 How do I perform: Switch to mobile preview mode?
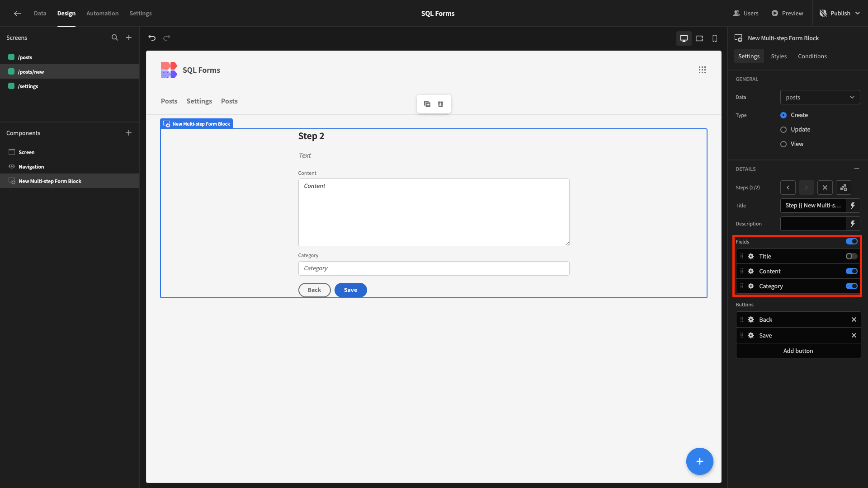coord(715,38)
